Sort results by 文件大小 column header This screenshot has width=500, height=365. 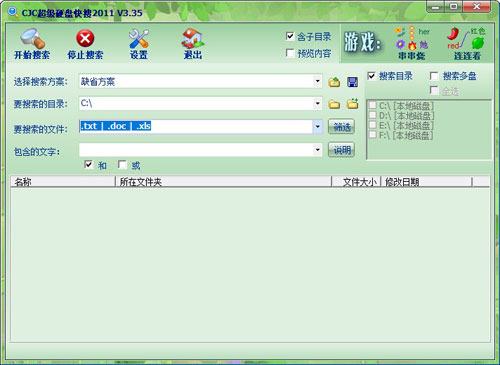pos(356,182)
